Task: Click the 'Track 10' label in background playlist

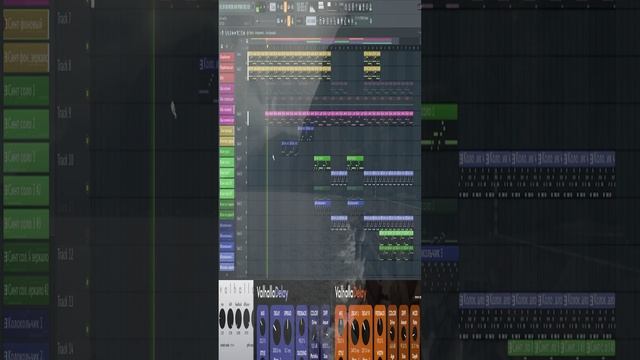Action: pyautogui.click(x=65, y=160)
